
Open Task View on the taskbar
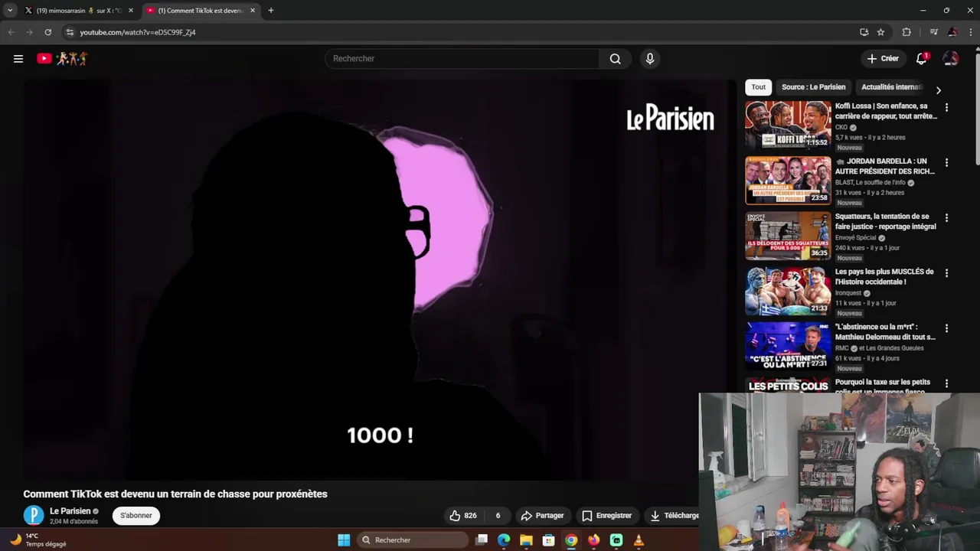[x=482, y=540]
